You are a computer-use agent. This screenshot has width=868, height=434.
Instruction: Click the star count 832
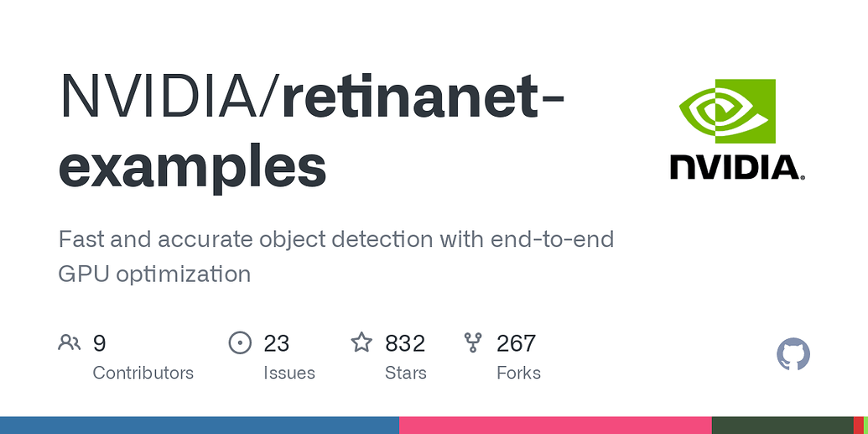[405, 343]
